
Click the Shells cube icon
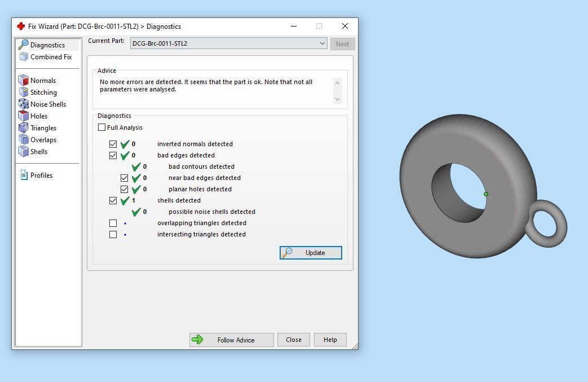(24, 151)
